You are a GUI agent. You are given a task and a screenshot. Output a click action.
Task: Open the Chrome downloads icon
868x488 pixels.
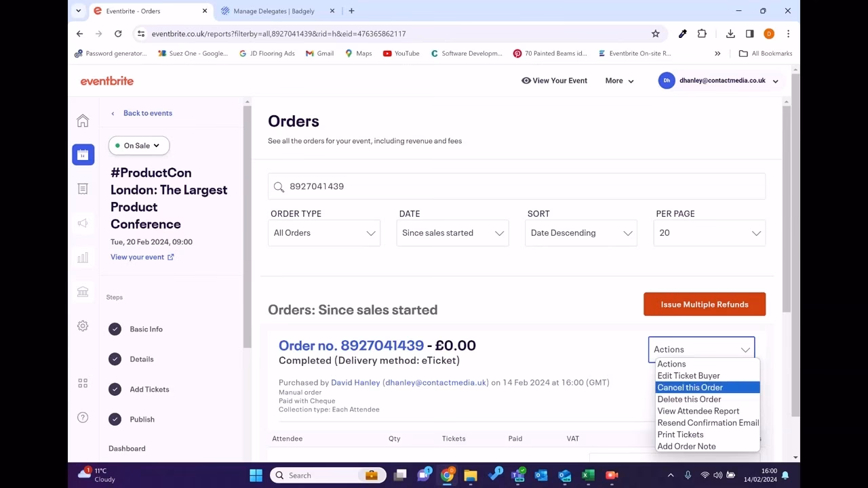(x=730, y=33)
